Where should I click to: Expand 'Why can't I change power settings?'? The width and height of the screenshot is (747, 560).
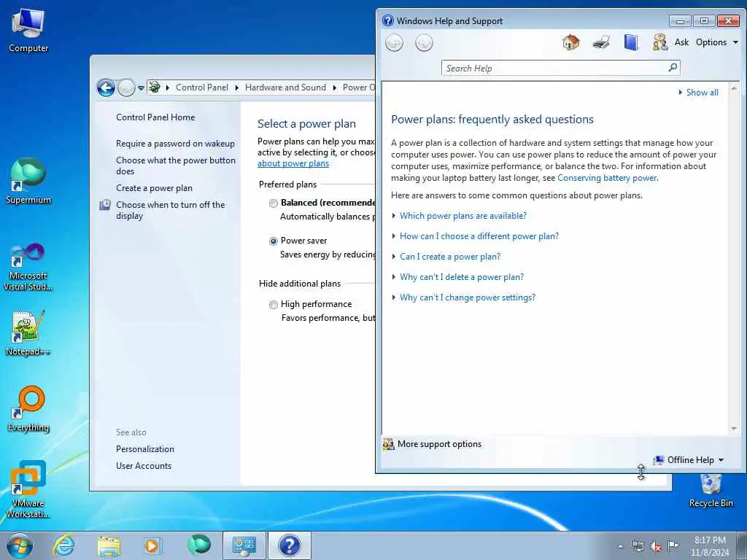(468, 297)
